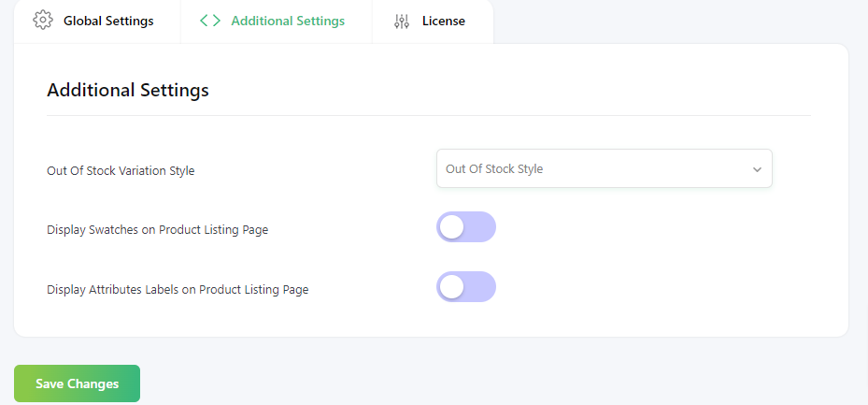Switch to the License tab

(x=433, y=22)
